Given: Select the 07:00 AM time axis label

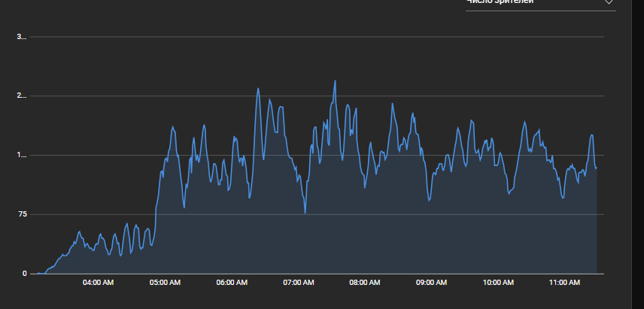Looking at the screenshot, I should 298,283.
